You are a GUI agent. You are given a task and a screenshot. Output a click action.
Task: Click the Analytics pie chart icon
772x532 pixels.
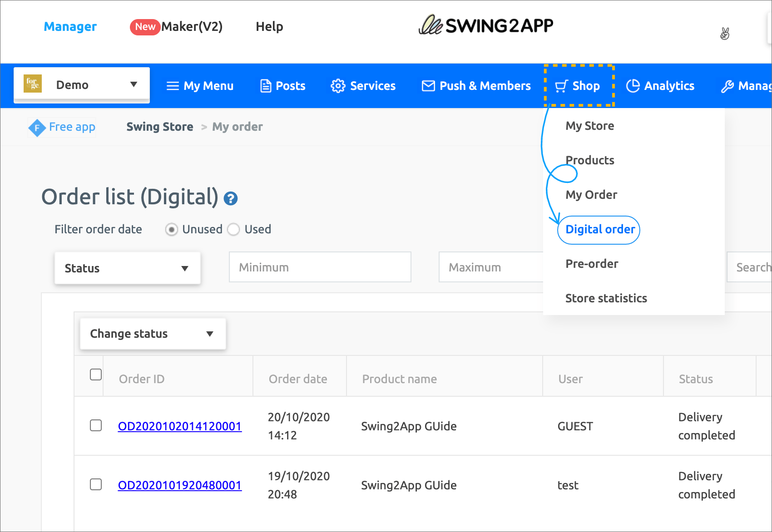coord(633,86)
